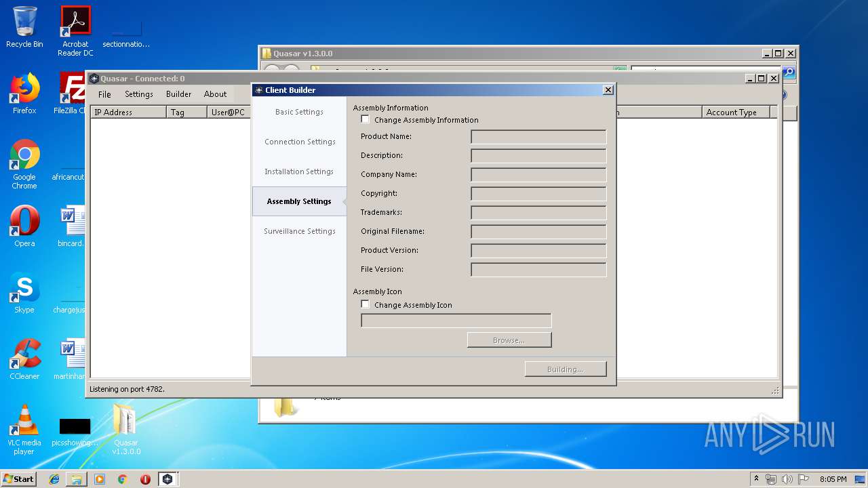Click the Product Version field
Screen dimensions: 868x488
click(538, 251)
